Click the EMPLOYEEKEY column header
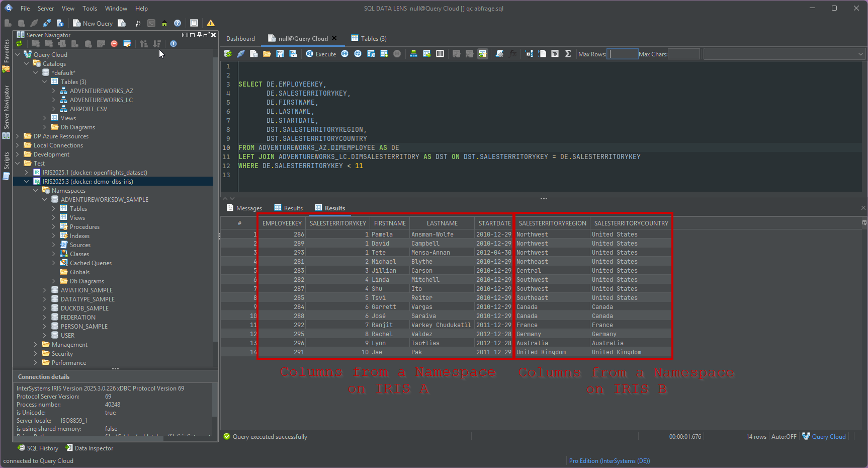868x468 pixels. (x=282, y=223)
